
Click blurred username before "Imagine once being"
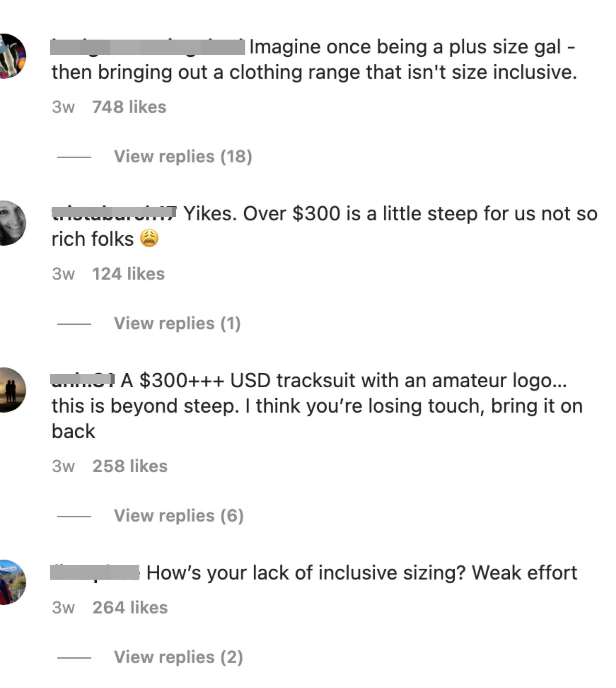click(x=147, y=47)
